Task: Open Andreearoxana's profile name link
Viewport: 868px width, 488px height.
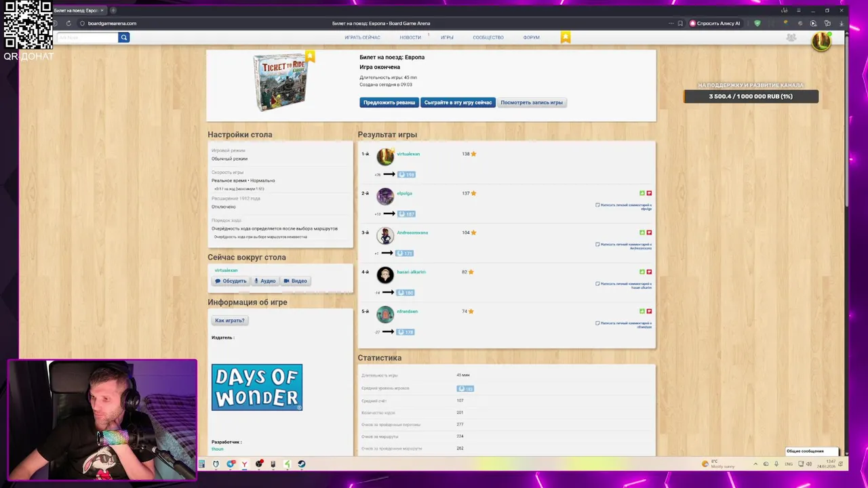Action: tap(412, 232)
